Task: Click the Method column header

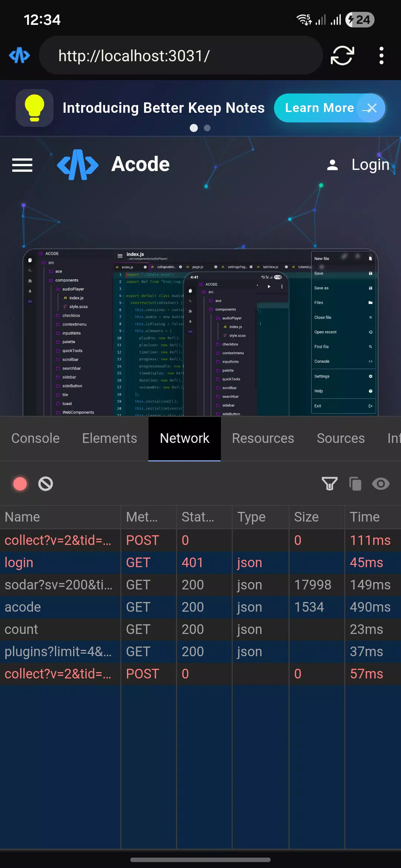Action: coord(149,517)
